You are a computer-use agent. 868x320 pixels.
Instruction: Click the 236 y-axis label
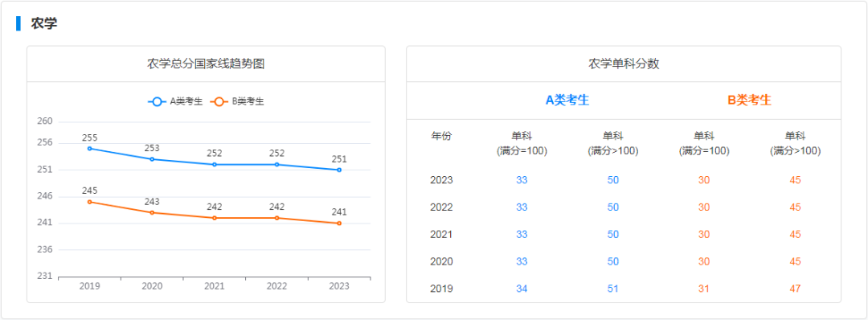[x=45, y=250]
